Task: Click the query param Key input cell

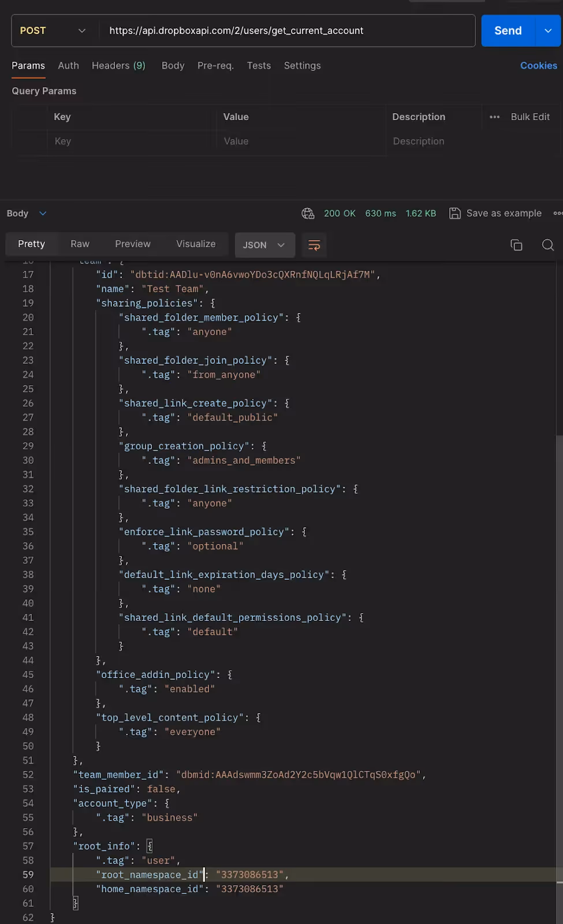Action: [x=132, y=141]
